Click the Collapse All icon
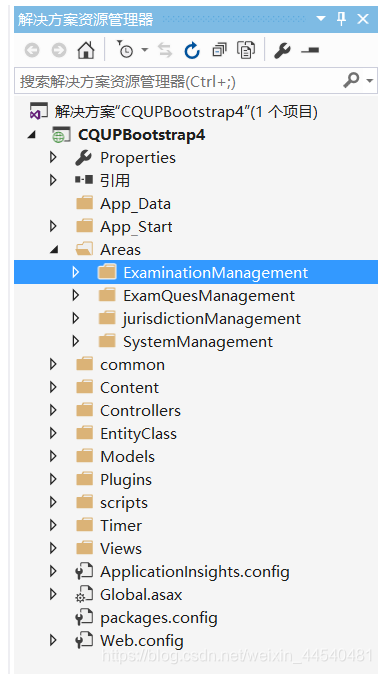Image resolution: width=381 pixels, height=674 pixels. coord(219,51)
